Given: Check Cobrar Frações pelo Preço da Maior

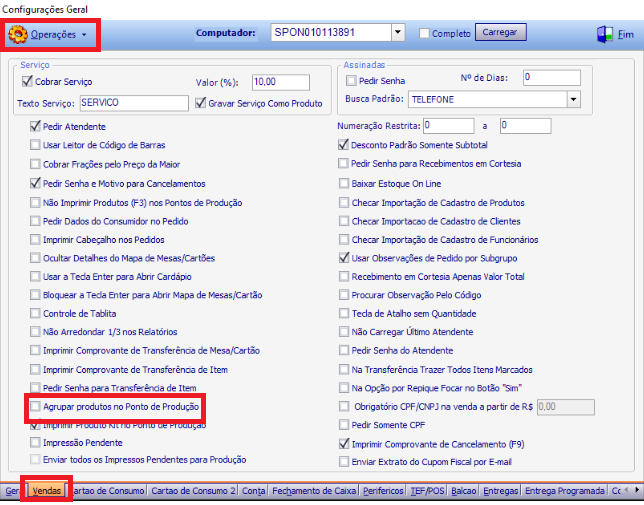Looking at the screenshot, I should click(x=35, y=164).
